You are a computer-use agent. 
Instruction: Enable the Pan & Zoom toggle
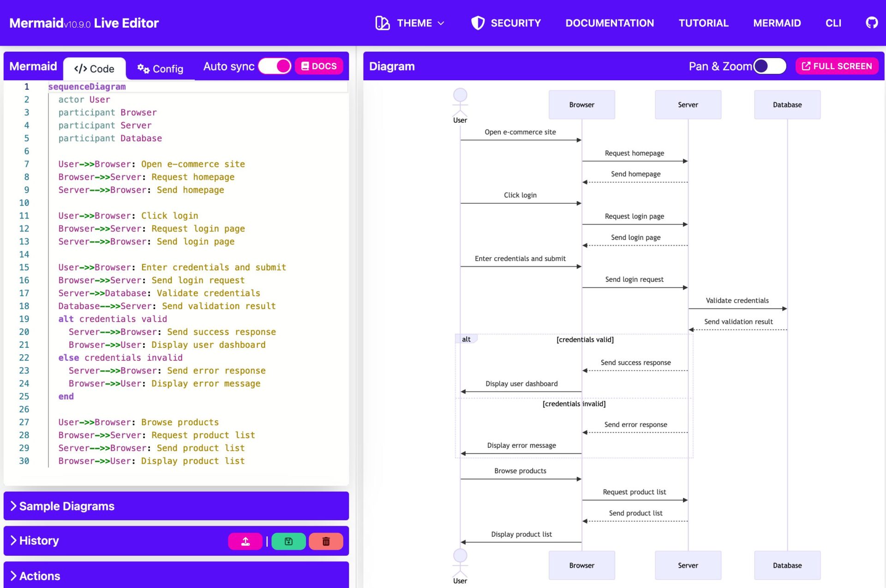[769, 66]
